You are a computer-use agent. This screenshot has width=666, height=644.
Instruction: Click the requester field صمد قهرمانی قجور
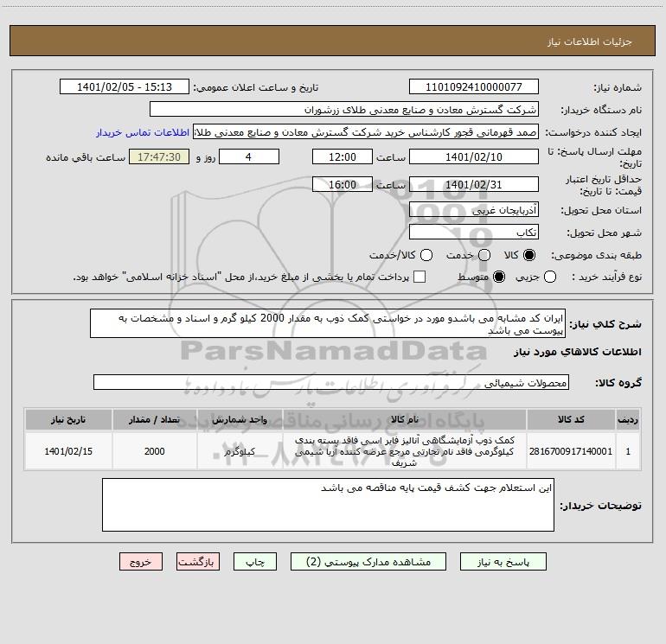coord(366,132)
